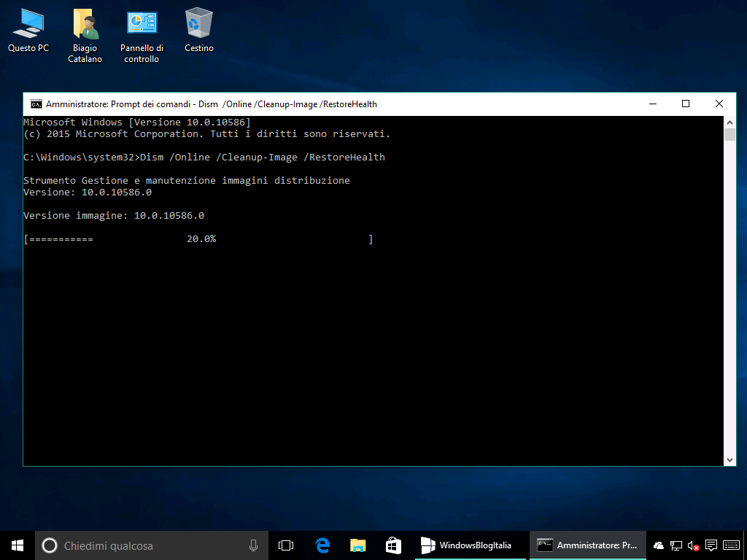This screenshot has height=560, width=747.
Task: Open the Action Center notifications icon
Action: 711,545
